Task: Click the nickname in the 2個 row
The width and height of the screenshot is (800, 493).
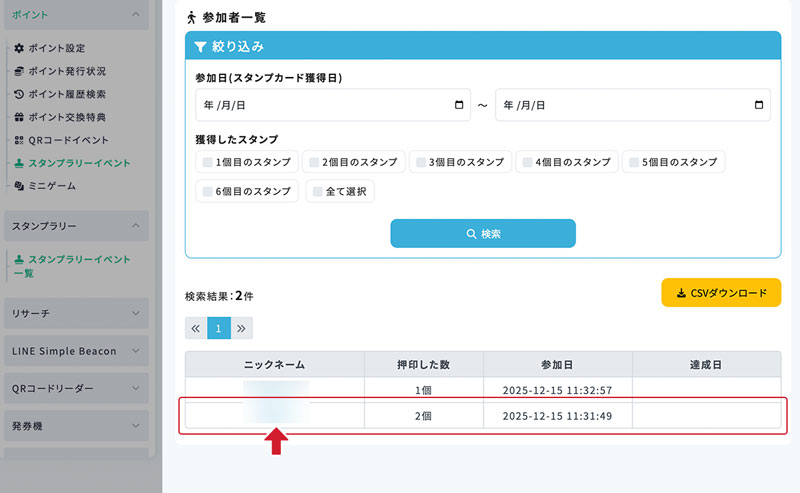Action: [x=274, y=414]
